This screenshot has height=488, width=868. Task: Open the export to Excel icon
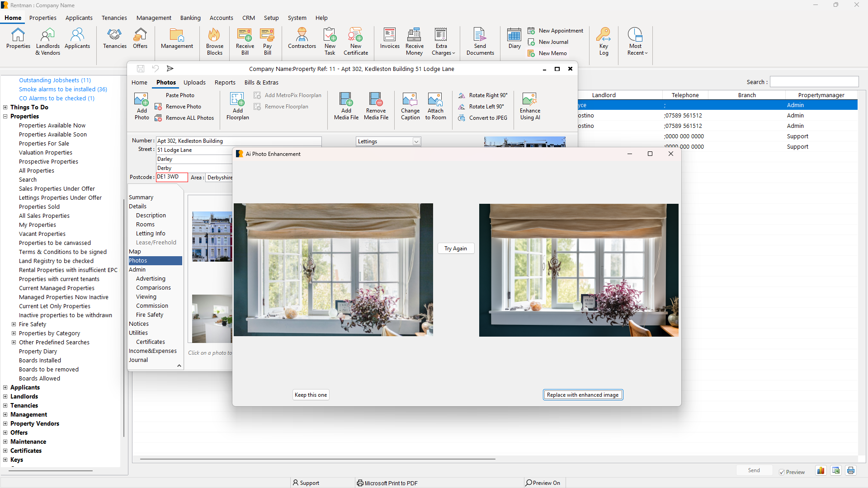coord(836,470)
